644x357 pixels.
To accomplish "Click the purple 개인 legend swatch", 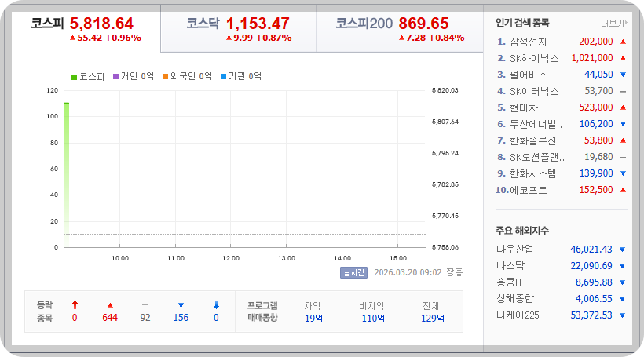I will coord(115,76).
